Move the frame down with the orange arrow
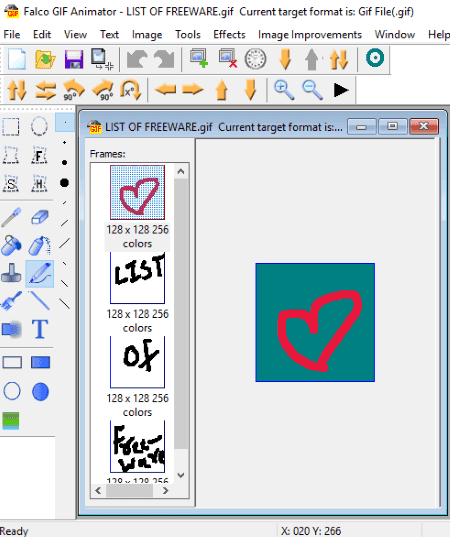This screenshot has height=537, width=450. [x=285, y=59]
